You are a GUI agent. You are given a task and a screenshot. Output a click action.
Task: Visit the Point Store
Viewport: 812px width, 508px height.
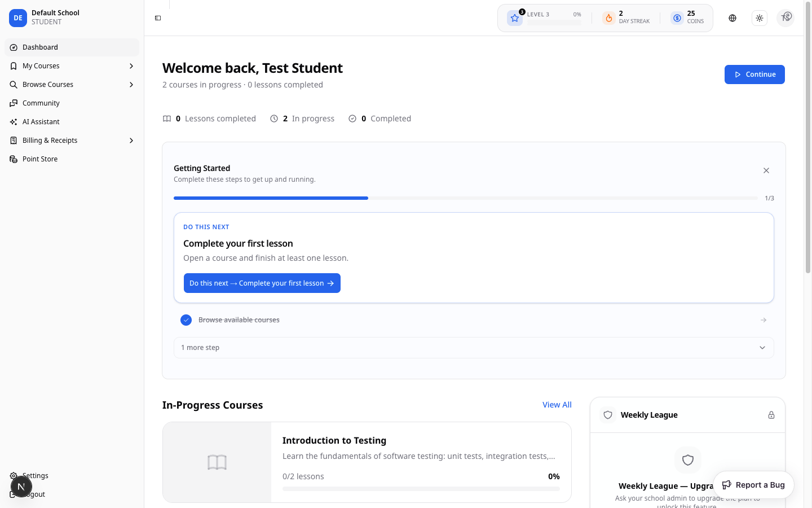pos(72,159)
